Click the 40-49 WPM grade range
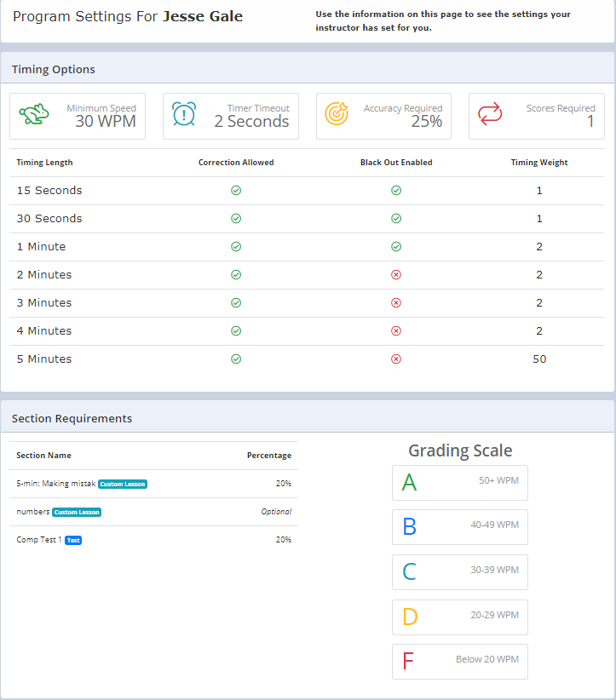 coord(494,525)
